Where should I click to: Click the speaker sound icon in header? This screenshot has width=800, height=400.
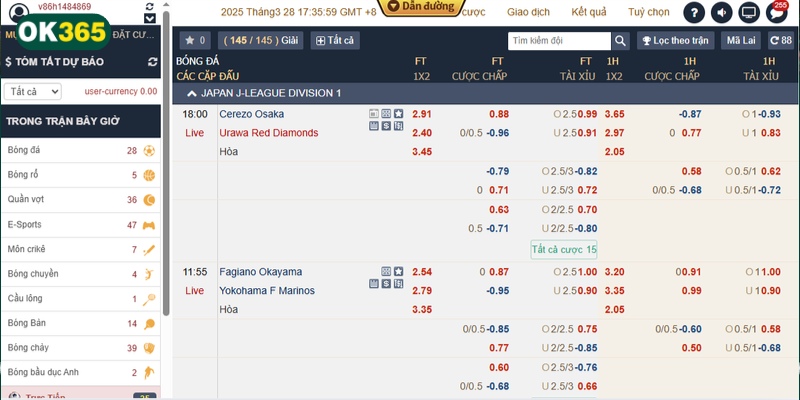tap(720, 13)
